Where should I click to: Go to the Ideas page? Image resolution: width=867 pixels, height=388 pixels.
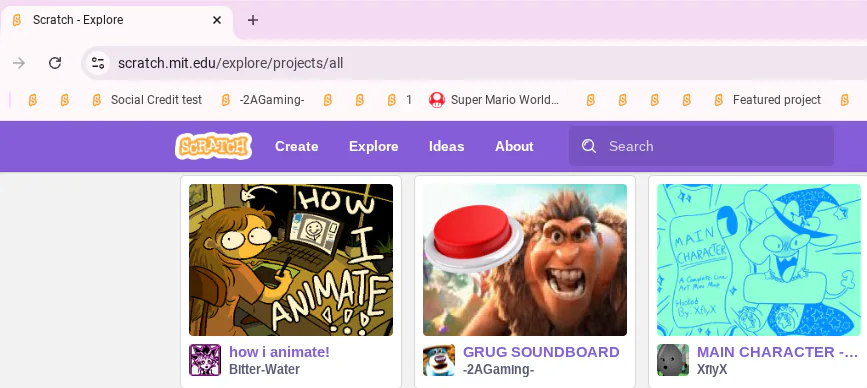point(447,146)
